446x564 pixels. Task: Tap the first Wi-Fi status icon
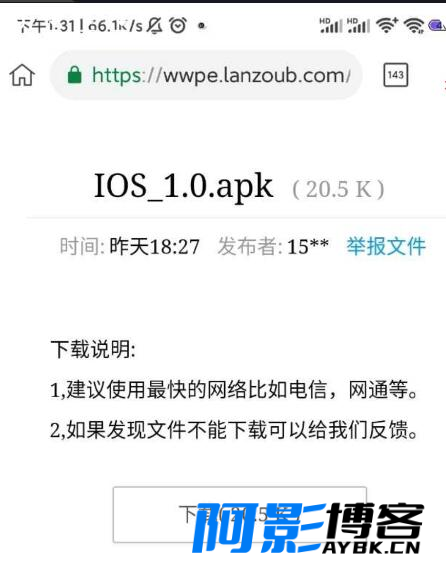click(387, 26)
